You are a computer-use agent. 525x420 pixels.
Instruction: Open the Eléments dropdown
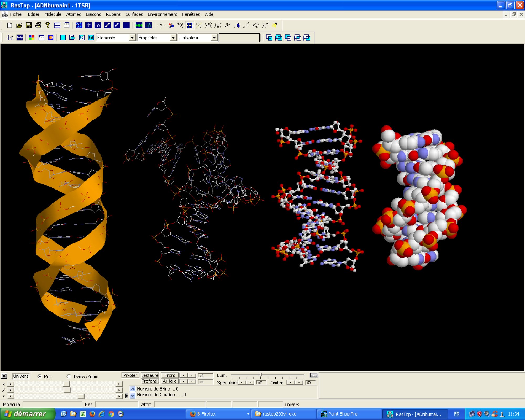click(x=132, y=38)
